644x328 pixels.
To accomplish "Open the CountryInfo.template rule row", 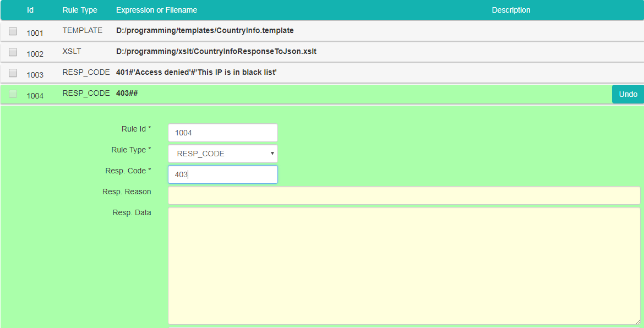I will [205, 31].
